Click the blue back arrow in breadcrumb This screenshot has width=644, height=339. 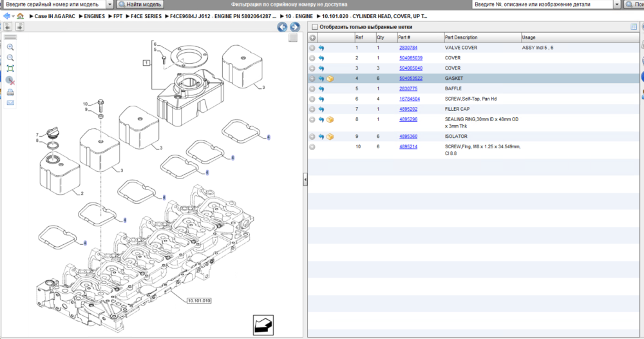click(6, 16)
